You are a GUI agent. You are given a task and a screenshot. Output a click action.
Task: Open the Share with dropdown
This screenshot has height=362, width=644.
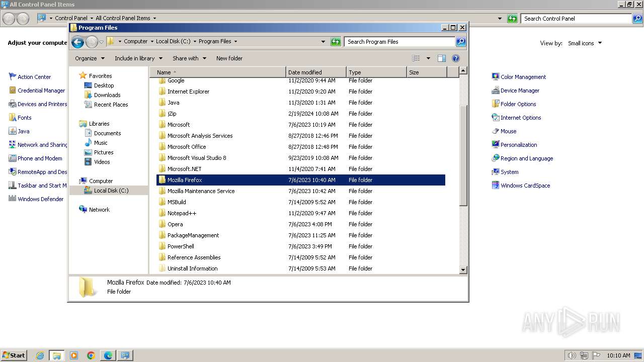click(189, 58)
